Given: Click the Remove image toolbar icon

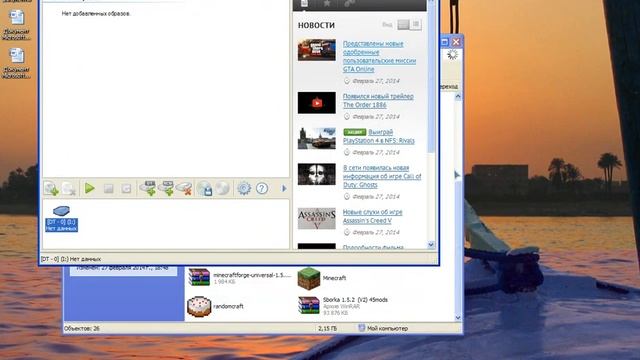Looking at the screenshot, I should 69,189.
